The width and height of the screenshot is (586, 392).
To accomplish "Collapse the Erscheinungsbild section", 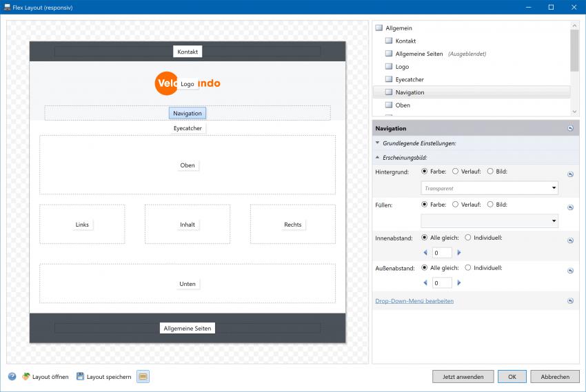I will [378, 158].
